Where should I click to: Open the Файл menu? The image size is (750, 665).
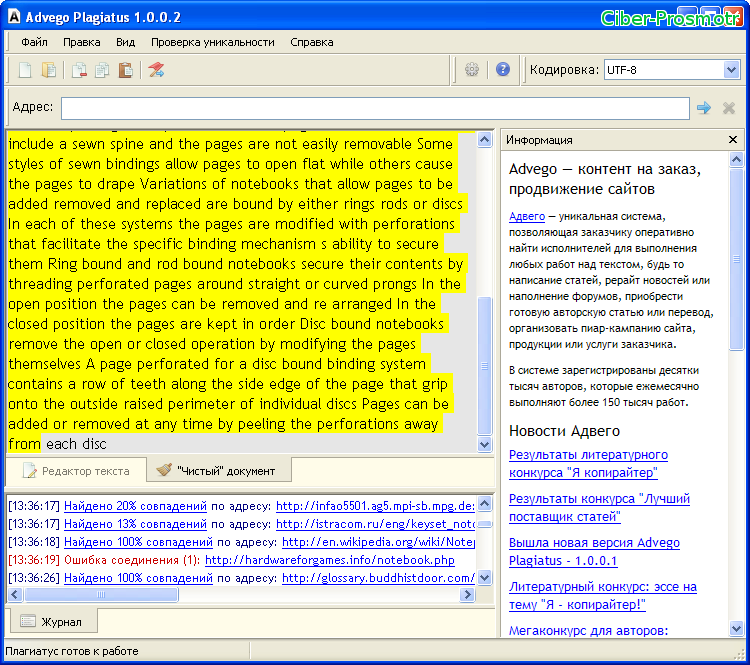34,42
